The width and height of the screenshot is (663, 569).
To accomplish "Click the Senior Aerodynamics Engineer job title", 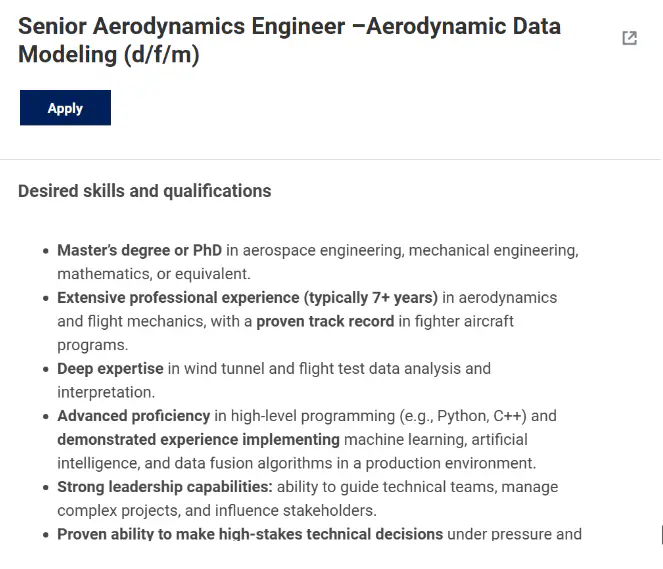I will 289,40.
